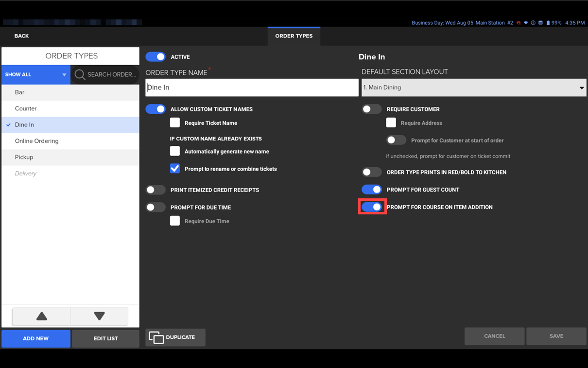Click the move up arrow button
588x368 pixels.
[x=41, y=316]
